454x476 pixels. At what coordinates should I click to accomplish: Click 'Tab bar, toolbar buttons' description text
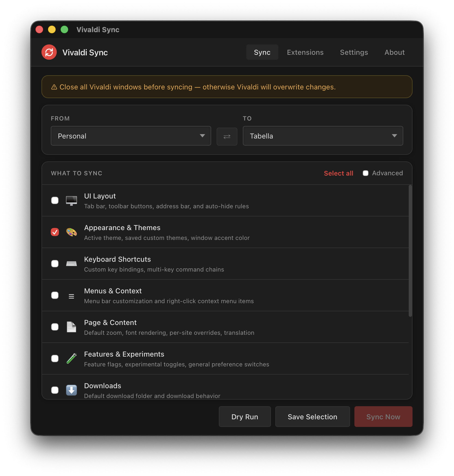click(x=166, y=206)
